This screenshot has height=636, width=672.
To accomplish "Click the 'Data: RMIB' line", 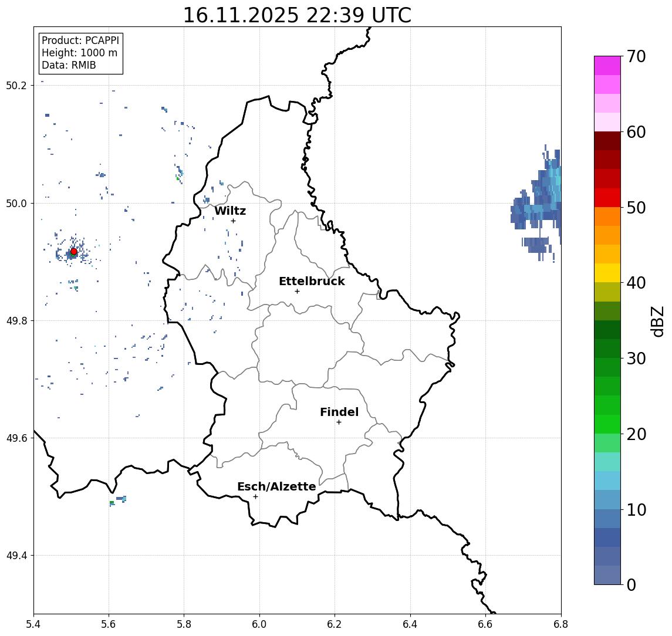I will (69, 65).
